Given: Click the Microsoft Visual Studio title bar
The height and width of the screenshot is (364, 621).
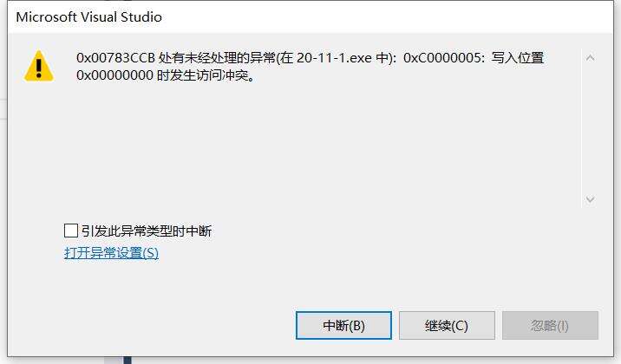Looking at the screenshot, I should (310, 17).
